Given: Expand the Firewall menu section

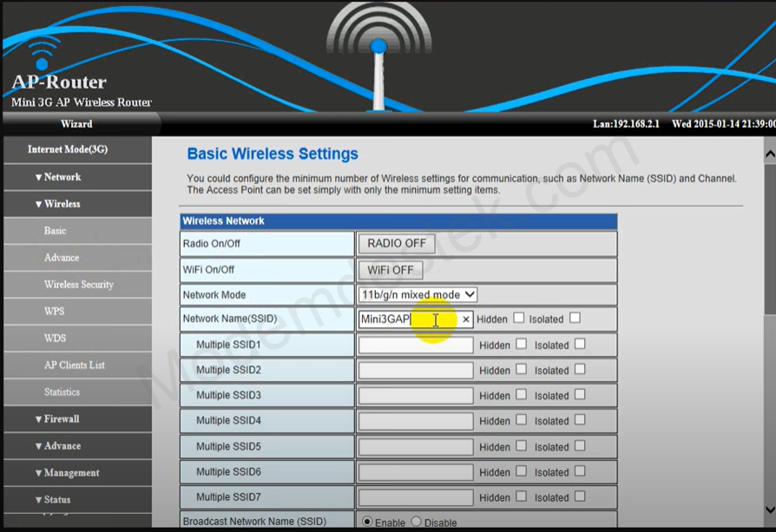Looking at the screenshot, I should point(57,419).
